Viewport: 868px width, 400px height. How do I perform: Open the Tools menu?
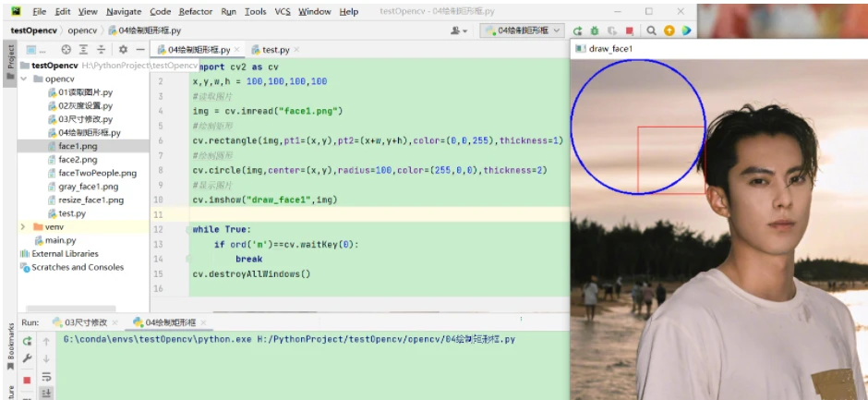[255, 11]
